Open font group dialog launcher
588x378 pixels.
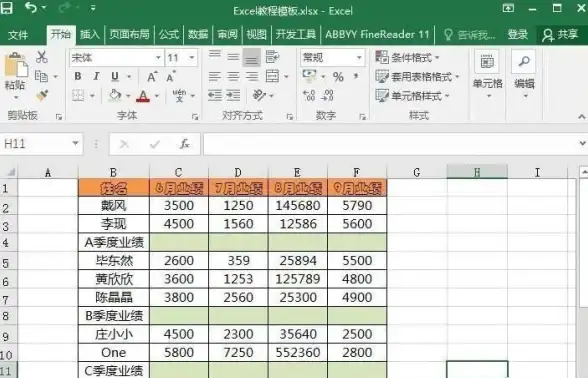(195, 117)
